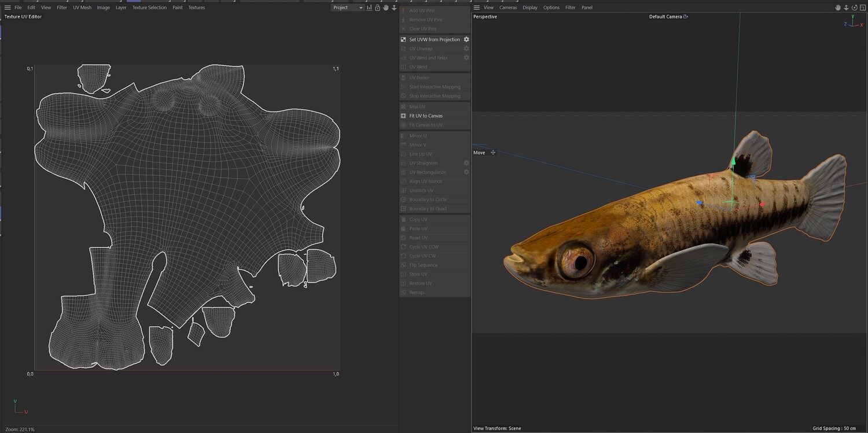Open the Layer menu

(x=121, y=8)
